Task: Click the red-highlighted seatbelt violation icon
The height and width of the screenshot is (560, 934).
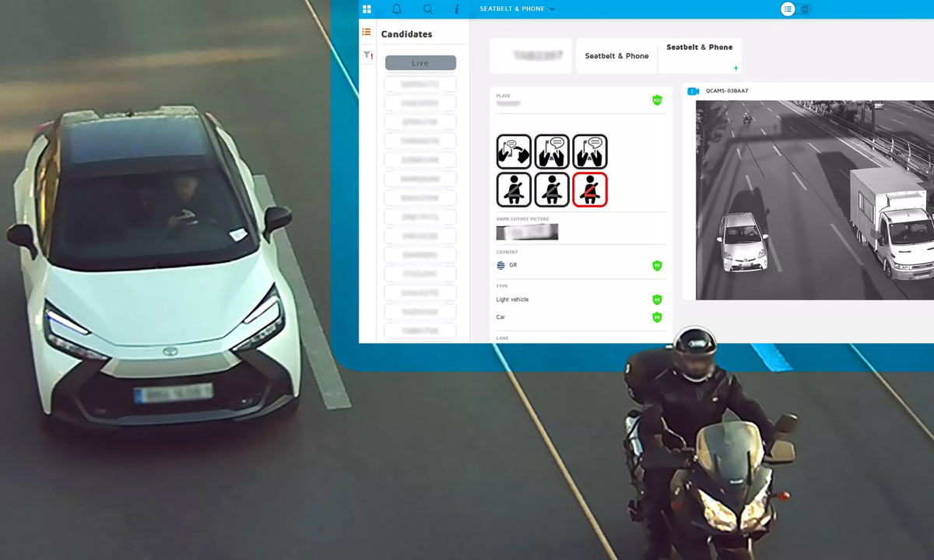Action: (x=589, y=190)
